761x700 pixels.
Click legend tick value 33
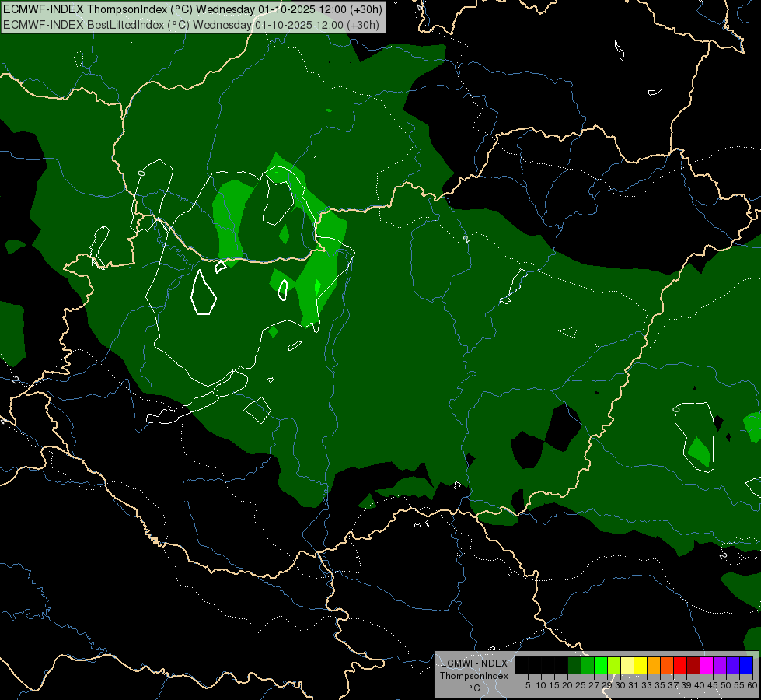[x=647, y=685]
